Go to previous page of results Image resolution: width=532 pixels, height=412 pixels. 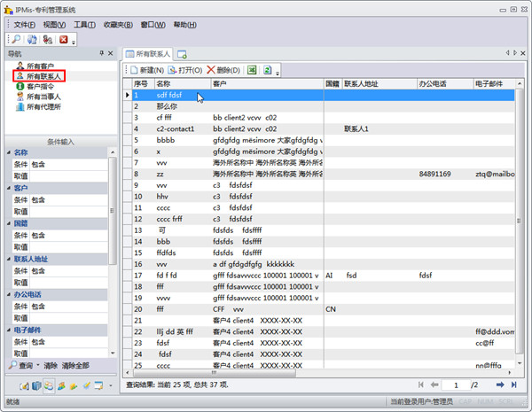tap(434, 385)
